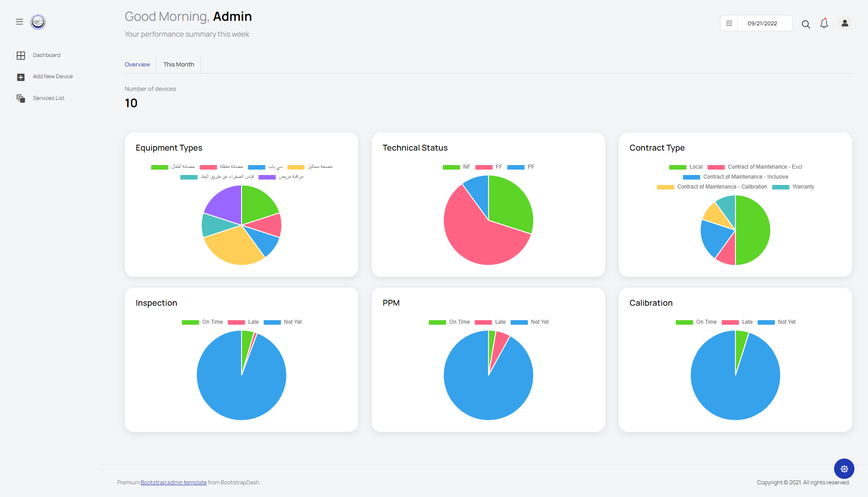The width and height of the screenshot is (868, 497).
Task: Open the blue settings gear button
Action: pyautogui.click(x=844, y=469)
